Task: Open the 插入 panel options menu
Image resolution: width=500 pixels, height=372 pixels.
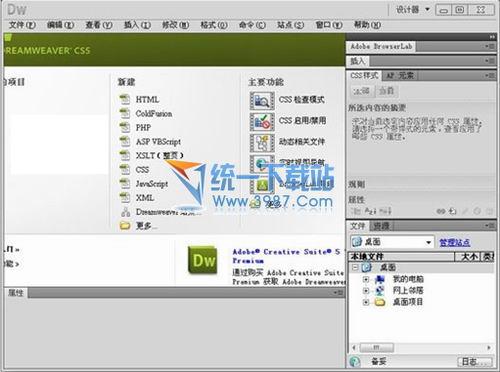Action: (x=489, y=61)
